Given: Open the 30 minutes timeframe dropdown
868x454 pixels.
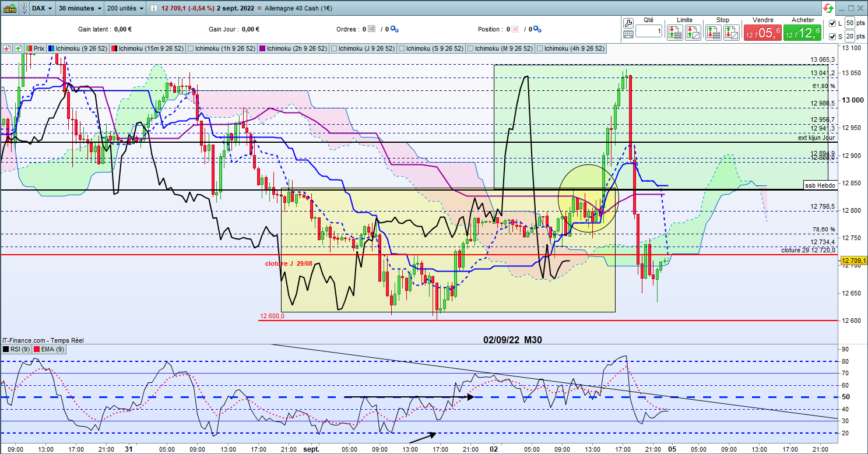Looking at the screenshot, I should 81,9.
